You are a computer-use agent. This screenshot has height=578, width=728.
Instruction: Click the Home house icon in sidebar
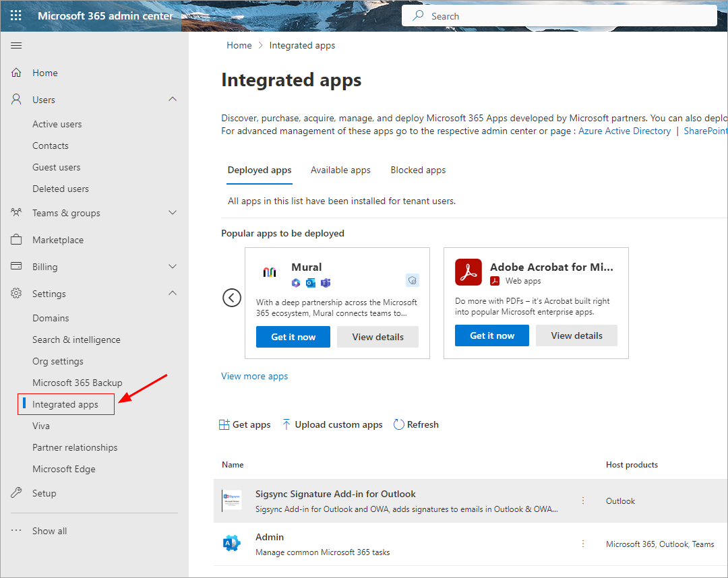click(17, 73)
